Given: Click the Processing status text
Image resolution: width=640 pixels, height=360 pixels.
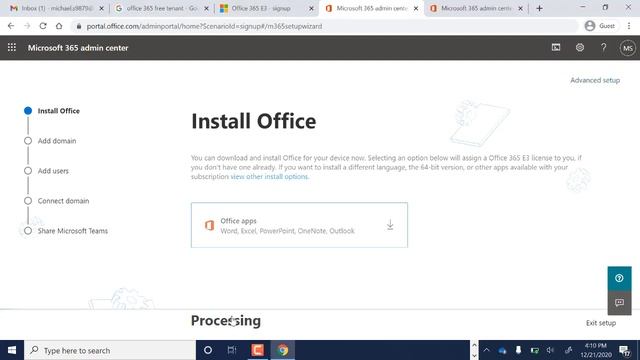Looking at the screenshot, I should (x=226, y=321).
